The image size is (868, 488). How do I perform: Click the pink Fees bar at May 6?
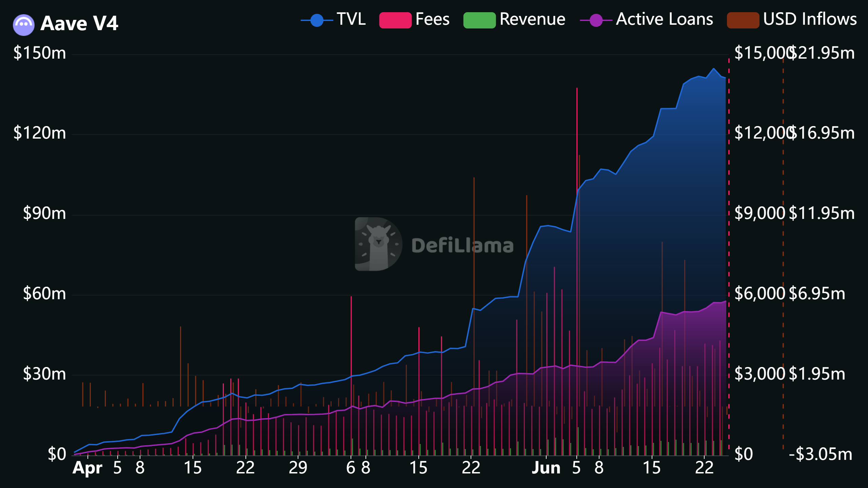click(351, 375)
